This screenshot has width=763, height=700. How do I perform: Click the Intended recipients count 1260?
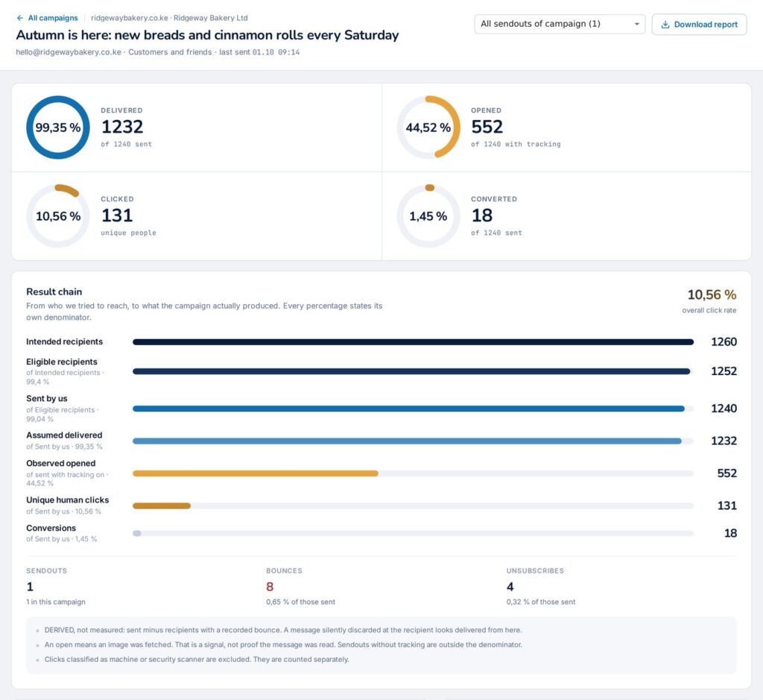coord(724,341)
